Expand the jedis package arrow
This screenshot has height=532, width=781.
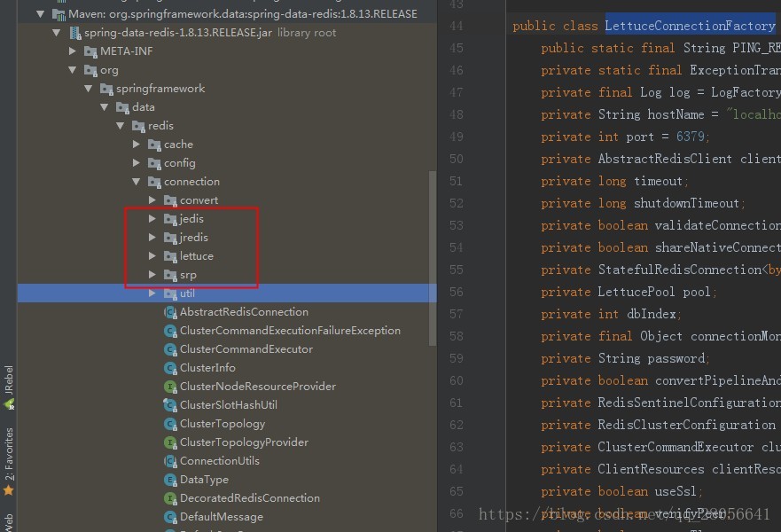(152, 218)
